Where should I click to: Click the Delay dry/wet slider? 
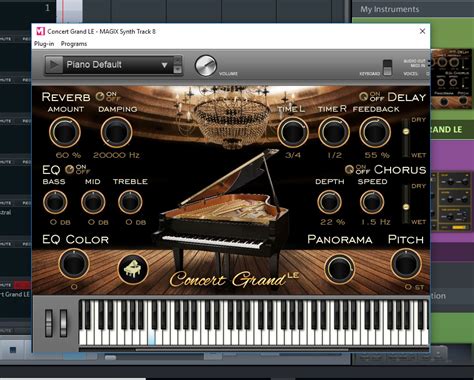tap(406, 137)
